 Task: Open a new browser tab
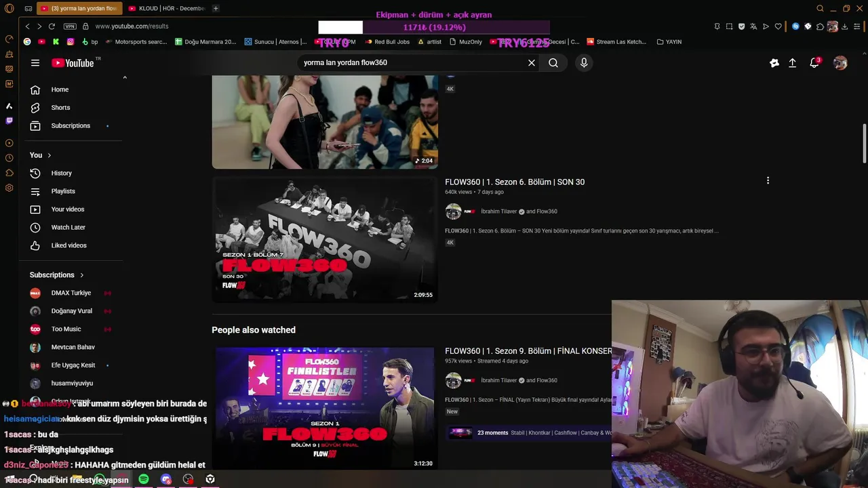tap(216, 9)
